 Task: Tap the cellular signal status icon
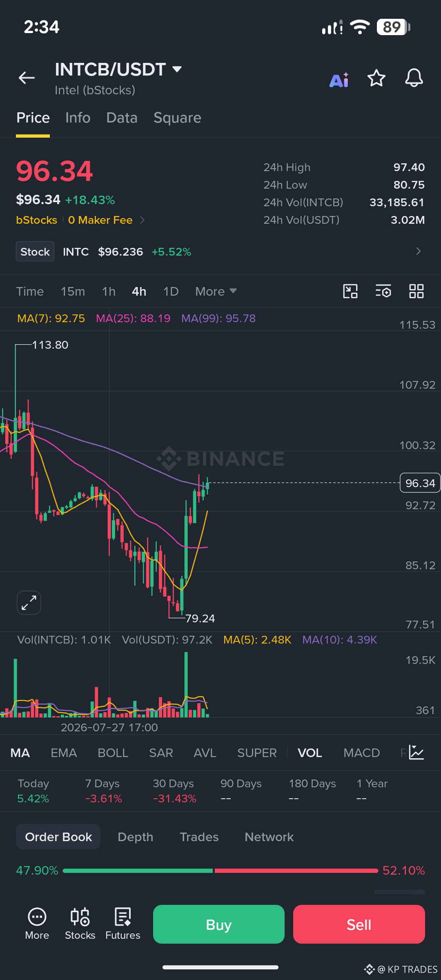332,27
